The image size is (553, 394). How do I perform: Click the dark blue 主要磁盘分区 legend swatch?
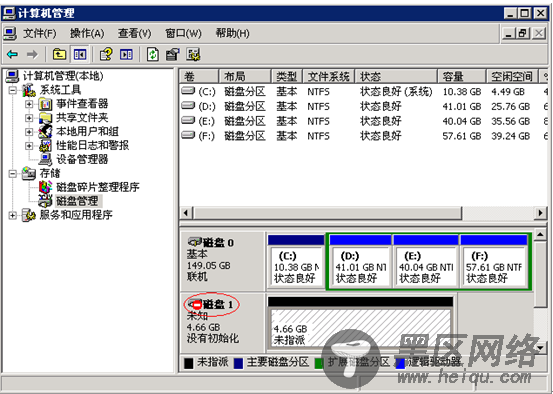point(239,363)
